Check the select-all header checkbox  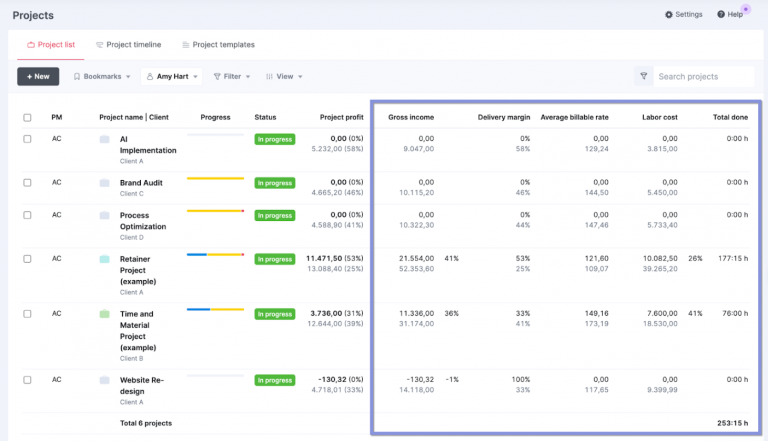tap(27, 118)
